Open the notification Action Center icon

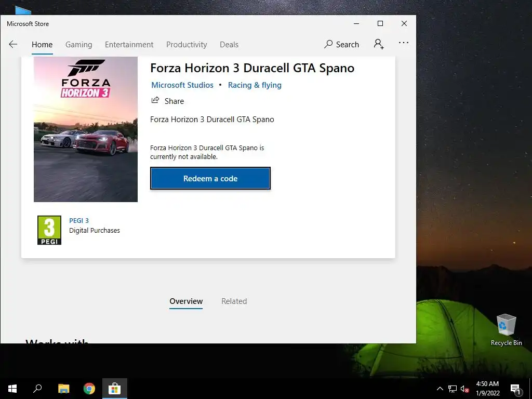[515, 389]
